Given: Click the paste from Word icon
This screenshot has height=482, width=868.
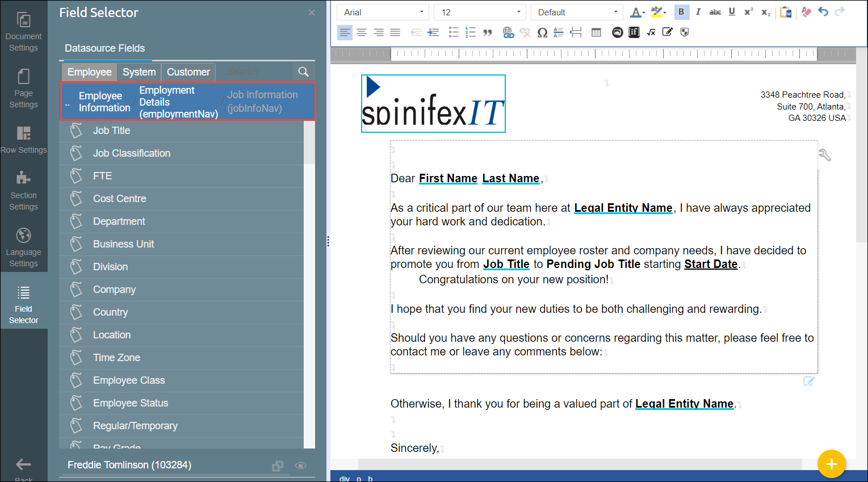Looking at the screenshot, I should click(786, 12).
